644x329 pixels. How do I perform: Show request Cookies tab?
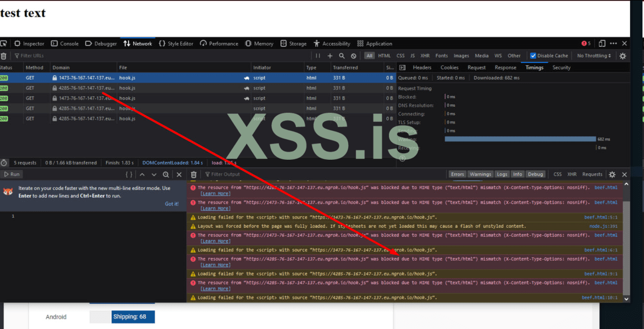(449, 68)
